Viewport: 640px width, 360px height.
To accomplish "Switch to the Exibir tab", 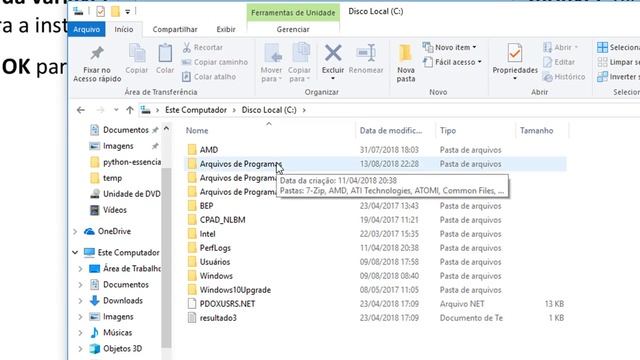I will click(226, 29).
